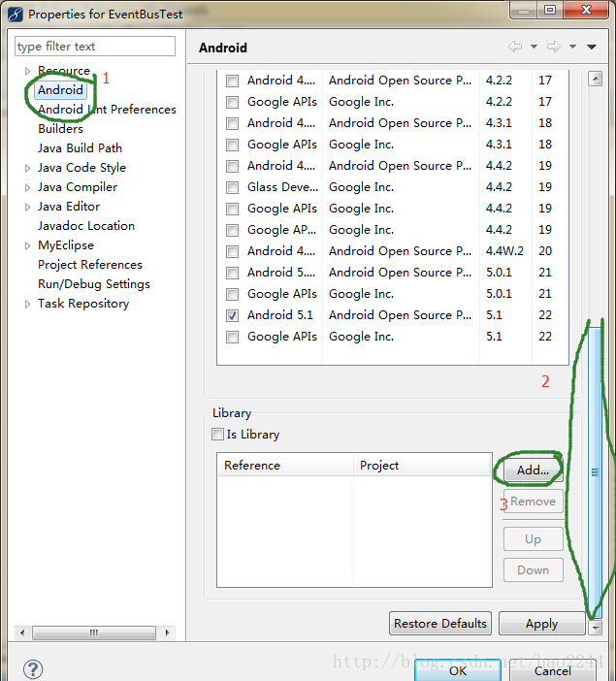
Task: Click left scroll arrow in tree pane
Action: 23,632
